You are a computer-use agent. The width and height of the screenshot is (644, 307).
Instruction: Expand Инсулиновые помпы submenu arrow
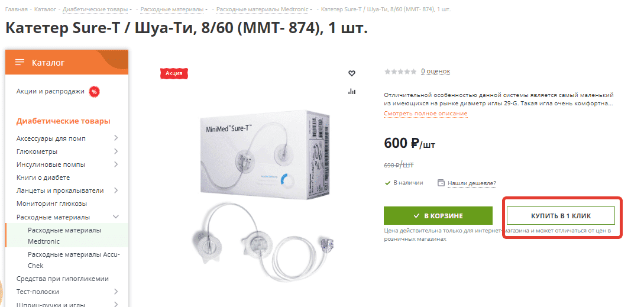click(x=116, y=164)
